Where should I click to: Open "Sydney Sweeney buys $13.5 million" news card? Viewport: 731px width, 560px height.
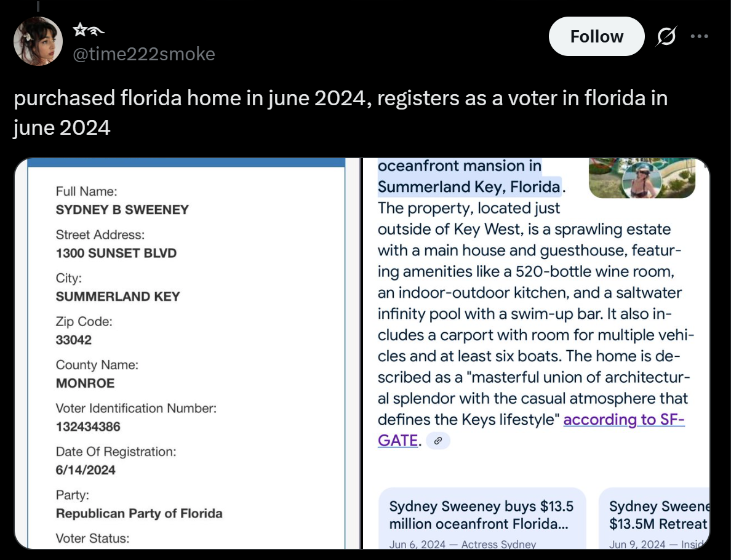coord(482,517)
